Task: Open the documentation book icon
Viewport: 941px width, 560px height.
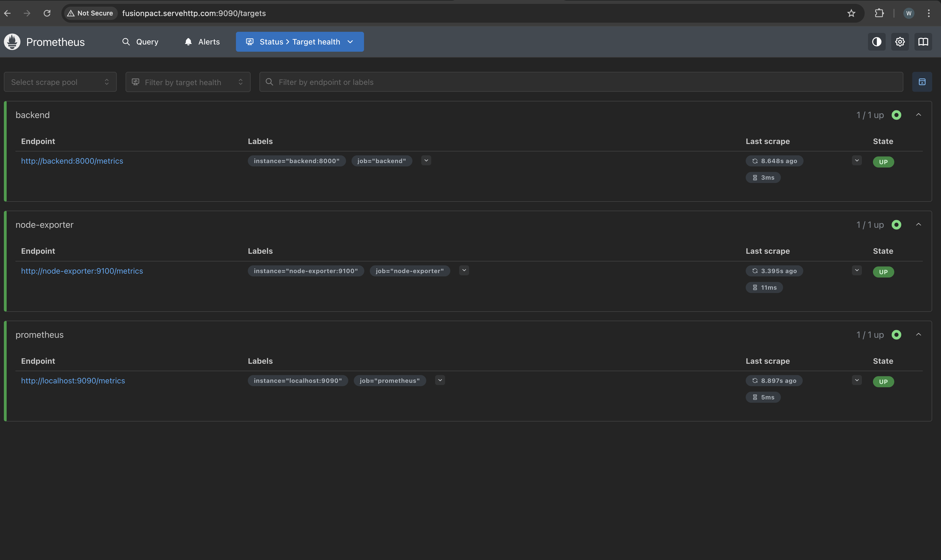Action: click(923, 41)
